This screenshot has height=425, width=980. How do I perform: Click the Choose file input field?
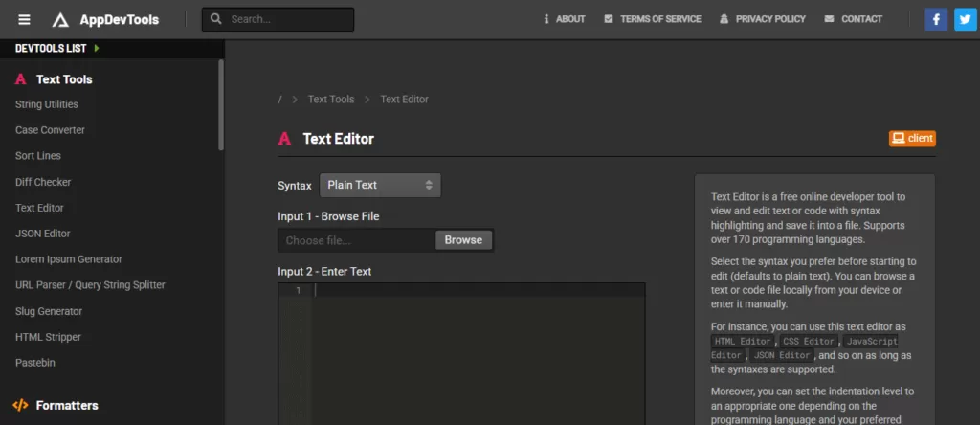(357, 240)
